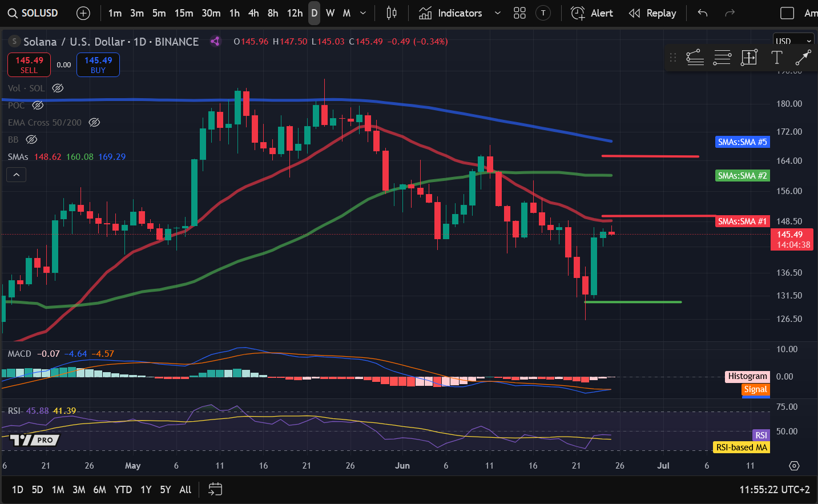This screenshot has width=818, height=504.
Task: Click the add symbol plus icon
Action: click(83, 13)
